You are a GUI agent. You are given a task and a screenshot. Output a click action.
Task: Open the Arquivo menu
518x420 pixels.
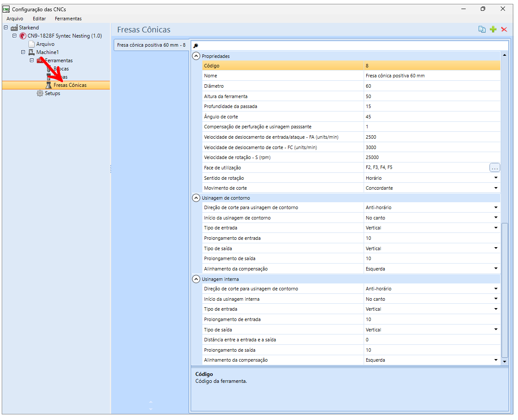click(15, 19)
